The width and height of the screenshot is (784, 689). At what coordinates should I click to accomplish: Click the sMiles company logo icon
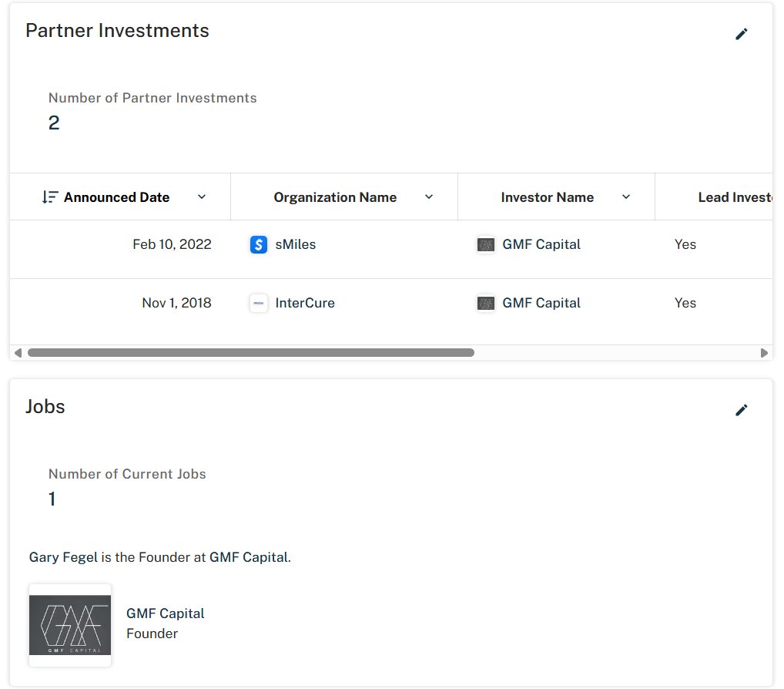[259, 245]
